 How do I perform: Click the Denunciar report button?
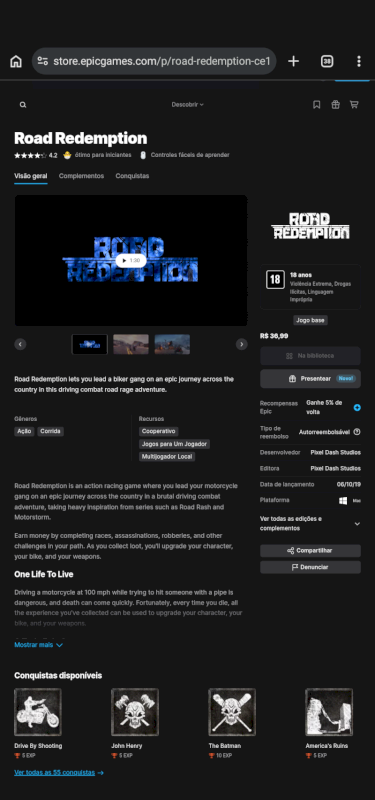tap(310, 567)
